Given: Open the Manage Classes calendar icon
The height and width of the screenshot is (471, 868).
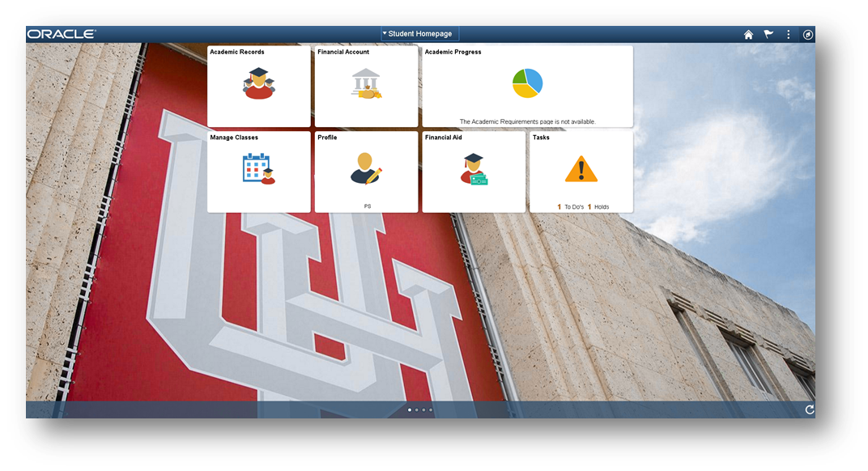Looking at the screenshot, I should 258,168.
